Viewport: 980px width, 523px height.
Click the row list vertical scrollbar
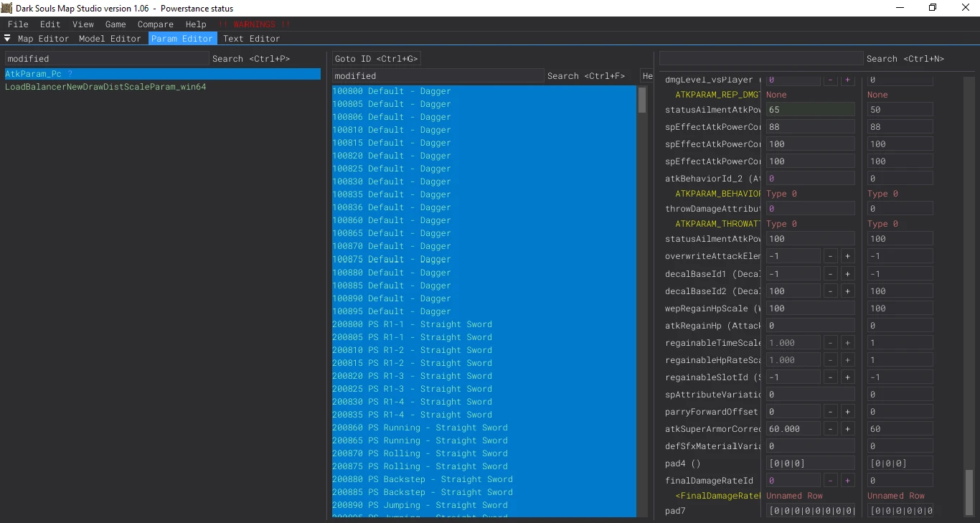pos(642,100)
